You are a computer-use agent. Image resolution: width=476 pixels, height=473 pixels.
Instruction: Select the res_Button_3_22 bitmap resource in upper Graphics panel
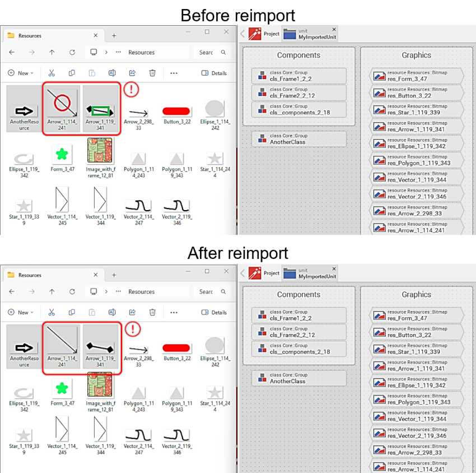(417, 92)
